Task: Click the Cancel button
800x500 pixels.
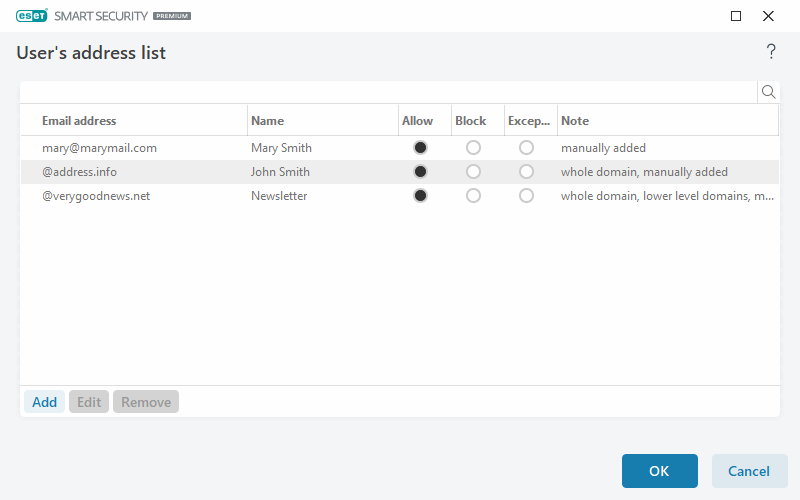Action: (x=749, y=471)
